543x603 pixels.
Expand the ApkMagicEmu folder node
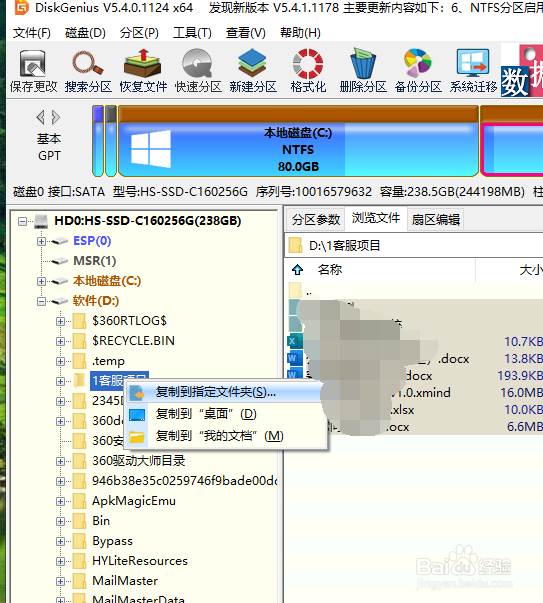[x=60, y=501]
